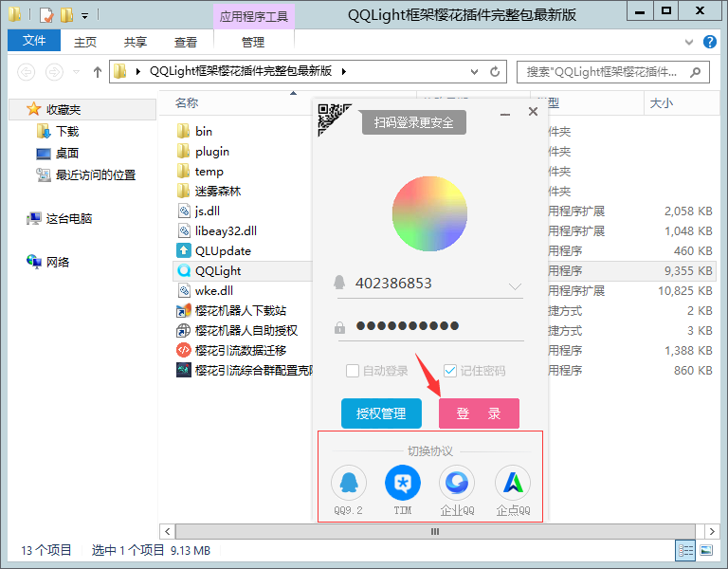The width and height of the screenshot is (728, 569).
Task: Select the TIM protocol icon
Action: point(403,483)
